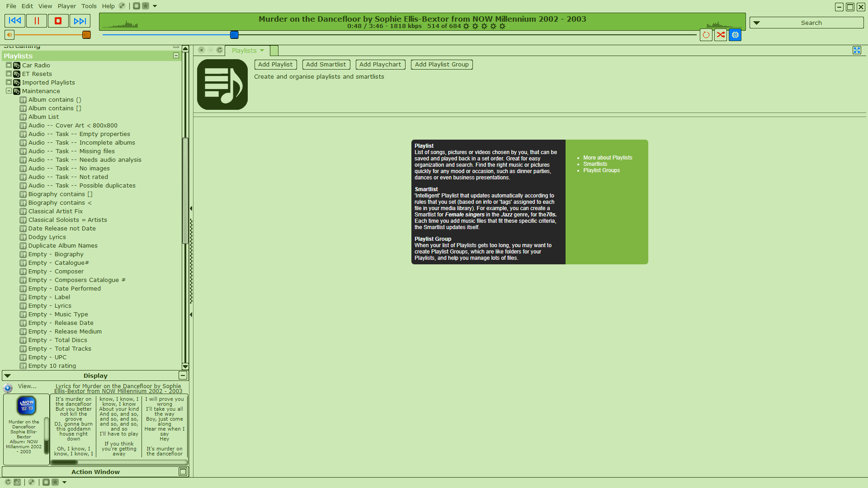Expand the Imported Playlists group

click(x=8, y=82)
